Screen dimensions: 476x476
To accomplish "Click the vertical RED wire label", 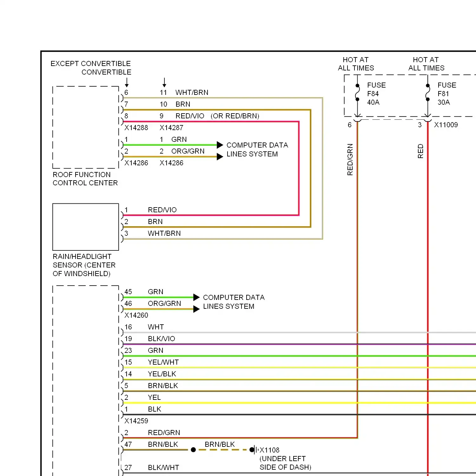I will 420,151.
